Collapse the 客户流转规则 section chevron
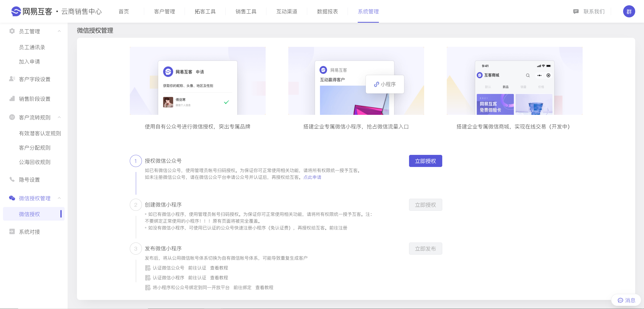This screenshot has width=644, height=309. (x=59, y=117)
